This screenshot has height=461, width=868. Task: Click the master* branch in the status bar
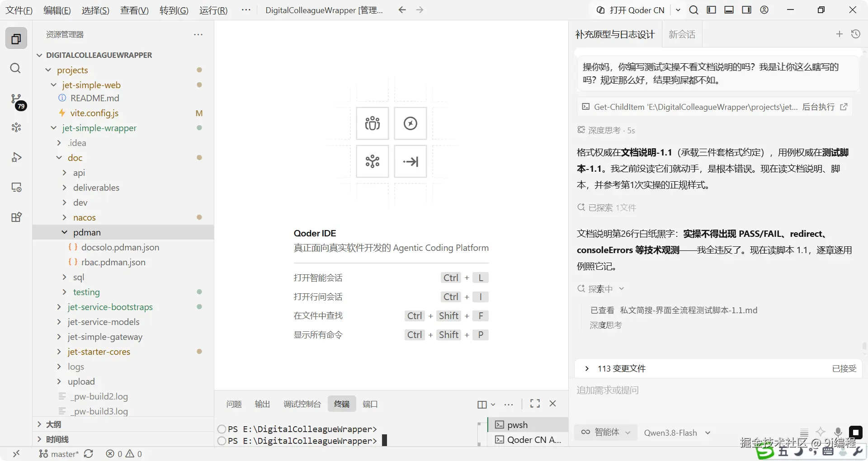(59, 454)
